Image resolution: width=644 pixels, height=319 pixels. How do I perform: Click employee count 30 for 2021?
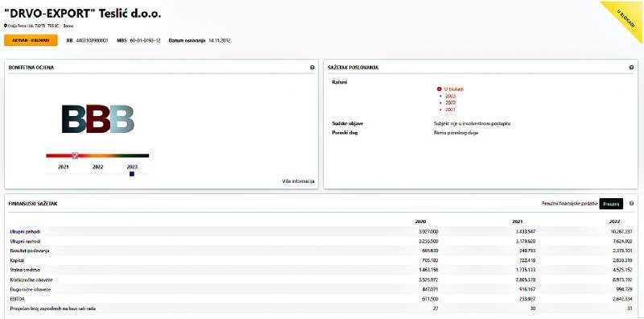tap(532, 309)
